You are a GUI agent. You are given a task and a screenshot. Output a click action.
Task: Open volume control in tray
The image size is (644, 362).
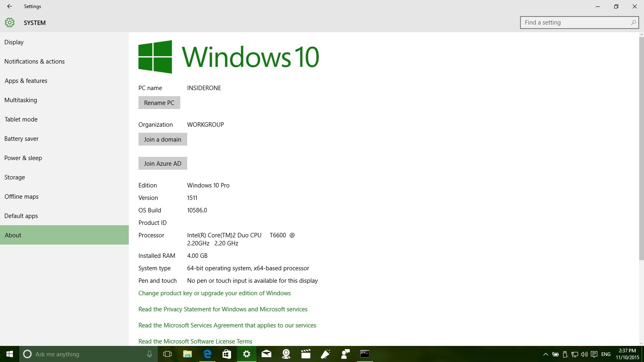(x=584, y=354)
